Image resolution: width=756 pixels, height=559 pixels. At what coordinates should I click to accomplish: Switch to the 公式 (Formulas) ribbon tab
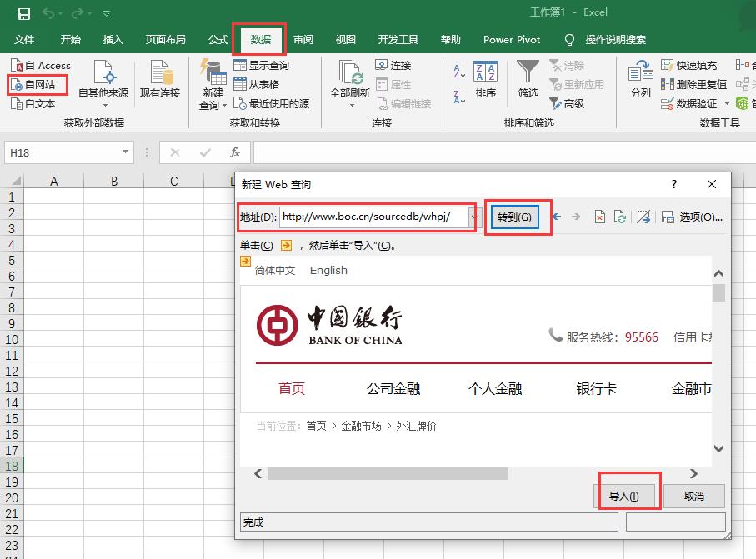point(218,39)
